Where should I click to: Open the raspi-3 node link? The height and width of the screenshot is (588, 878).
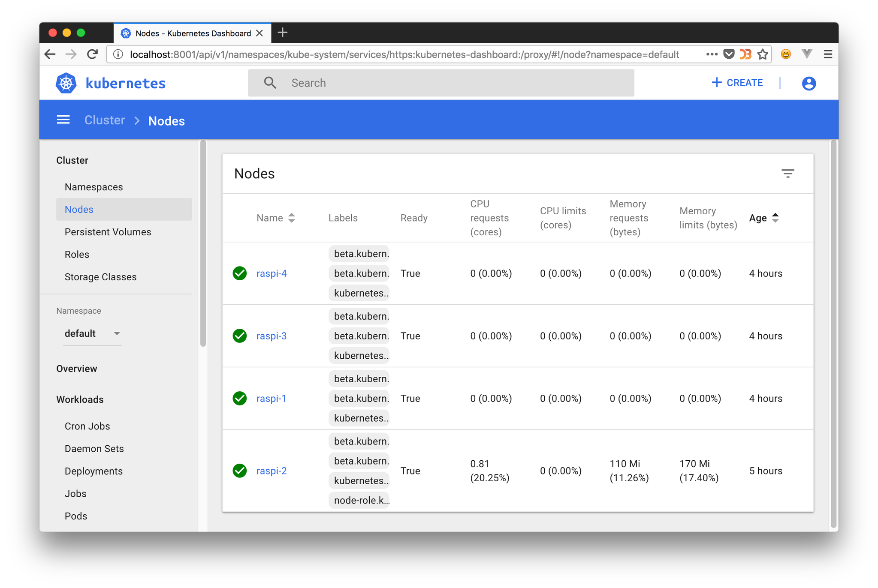click(x=272, y=336)
